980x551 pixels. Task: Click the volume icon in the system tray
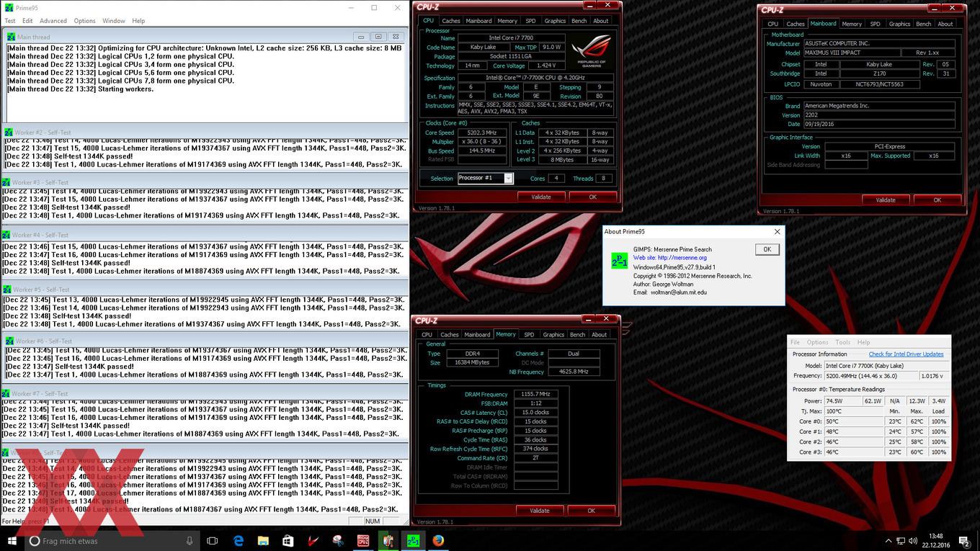point(914,541)
